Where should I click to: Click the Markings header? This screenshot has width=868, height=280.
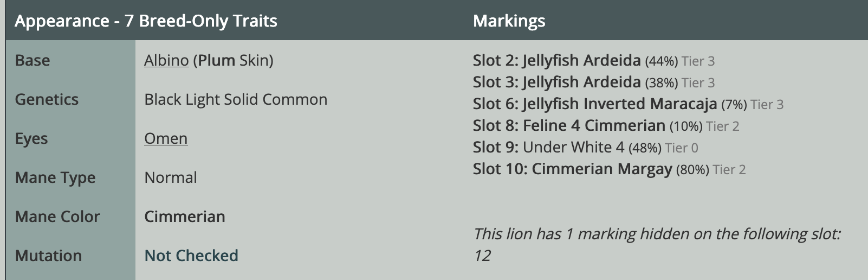(x=509, y=21)
